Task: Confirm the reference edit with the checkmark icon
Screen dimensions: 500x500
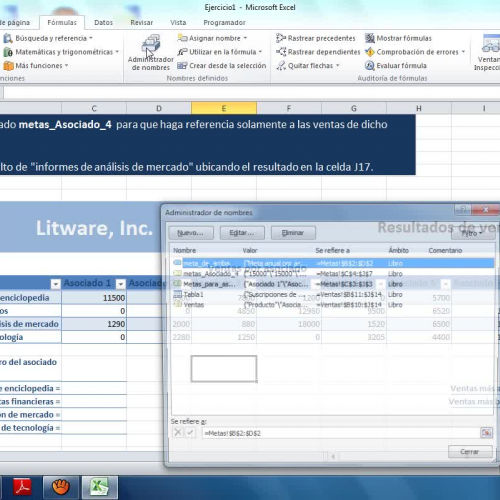Action: [x=190, y=433]
